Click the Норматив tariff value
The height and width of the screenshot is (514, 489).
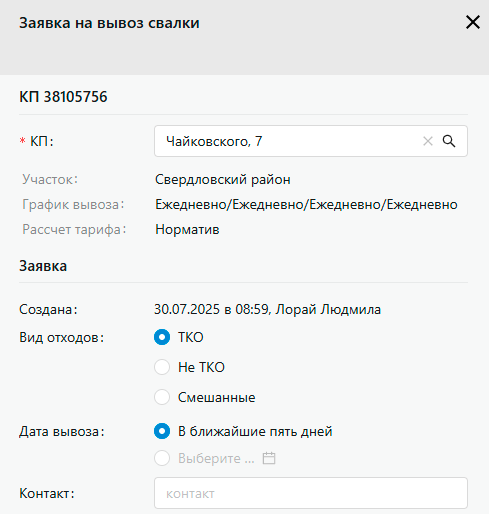point(187,230)
